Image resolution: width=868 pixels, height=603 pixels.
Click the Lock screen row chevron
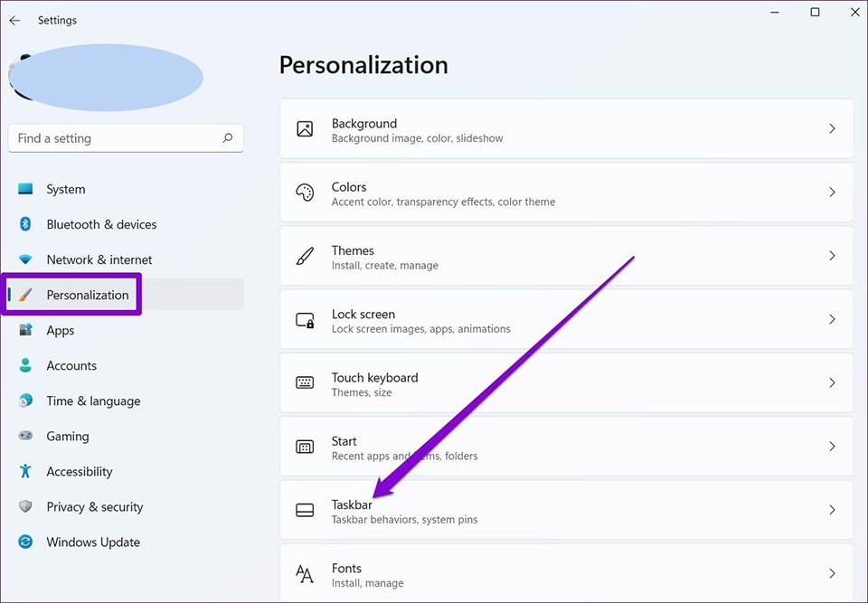pos(832,319)
